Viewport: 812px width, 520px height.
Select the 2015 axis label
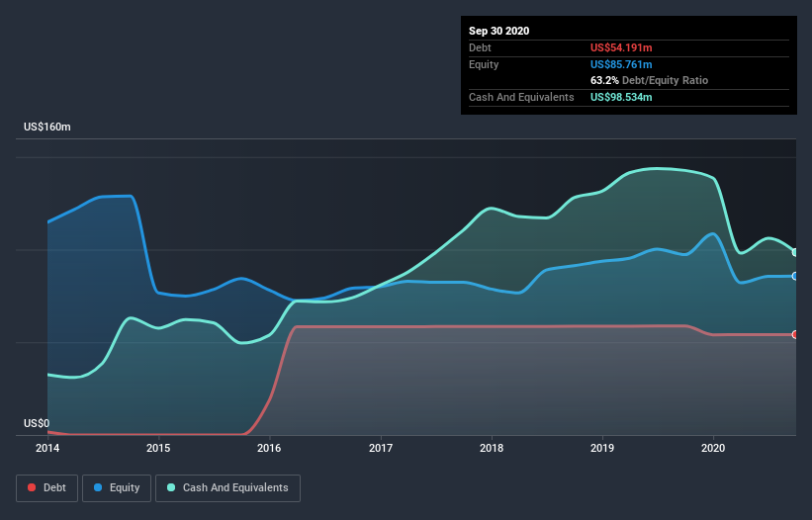pos(158,448)
